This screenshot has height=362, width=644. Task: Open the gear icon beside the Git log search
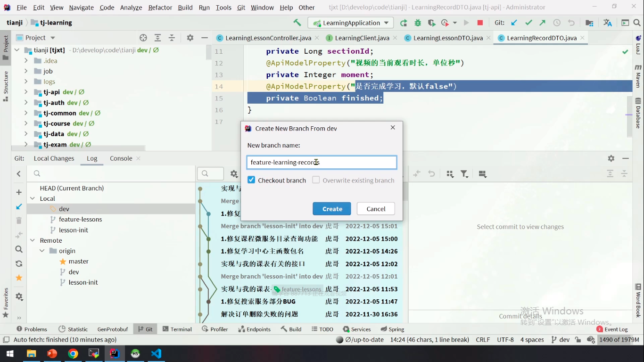(x=234, y=174)
